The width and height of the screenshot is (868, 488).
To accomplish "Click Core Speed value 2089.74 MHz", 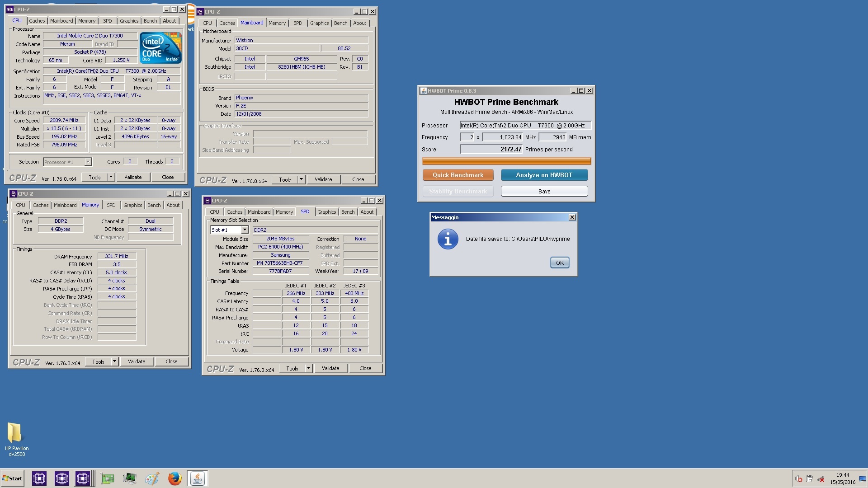I will [64, 121].
